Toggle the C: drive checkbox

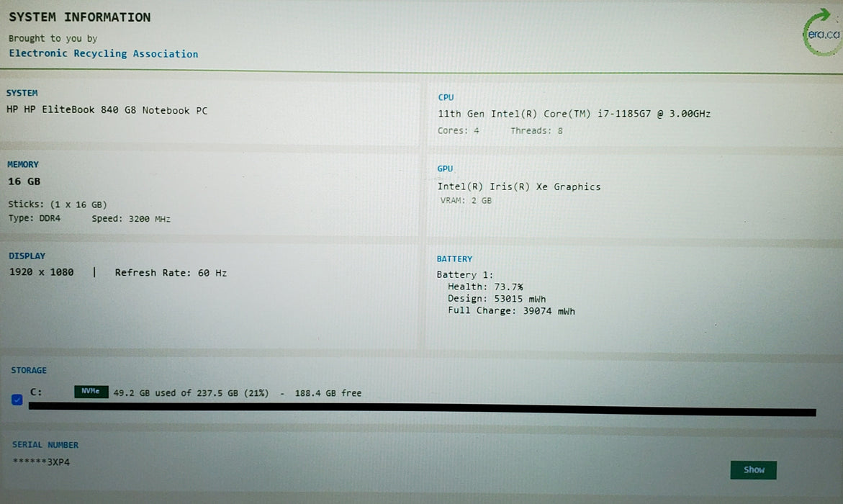pyautogui.click(x=17, y=400)
